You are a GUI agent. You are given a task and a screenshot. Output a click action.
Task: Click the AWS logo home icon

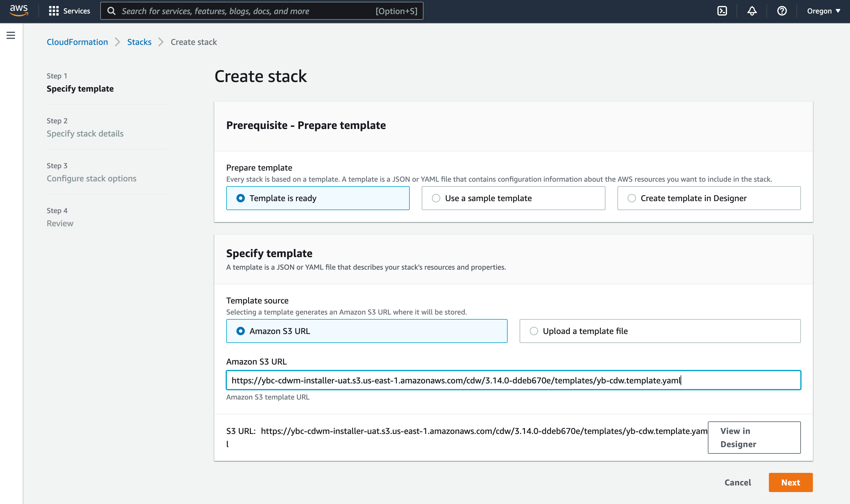[19, 10]
